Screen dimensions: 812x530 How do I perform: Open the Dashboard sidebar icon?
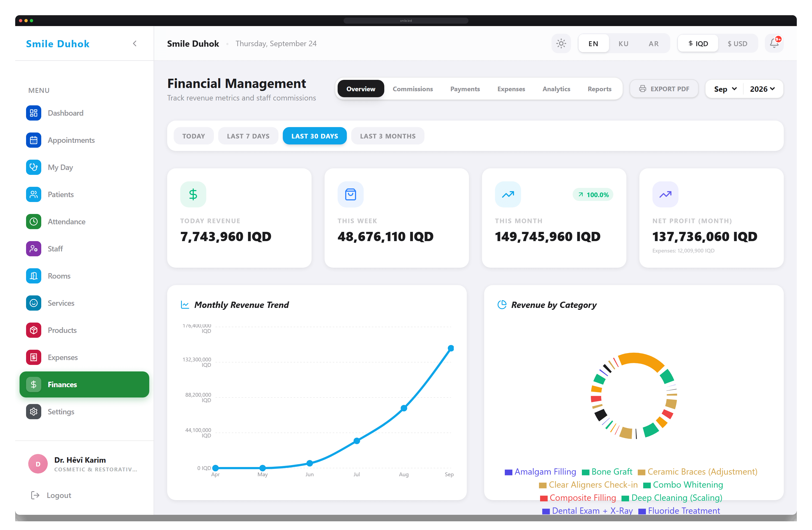pos(33,113)
